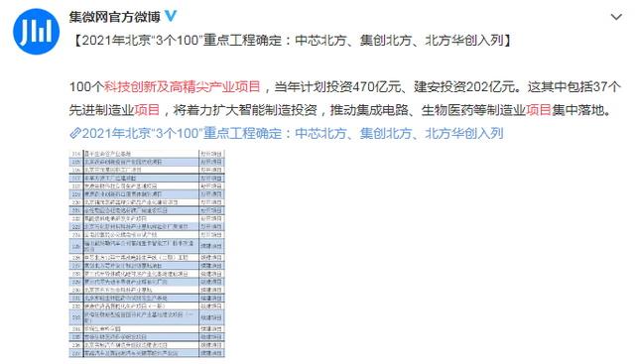635x364 pixels.
Task: Click the red 科技创新及高精尖产业项目 keyword
Action: tap(182, 86)
